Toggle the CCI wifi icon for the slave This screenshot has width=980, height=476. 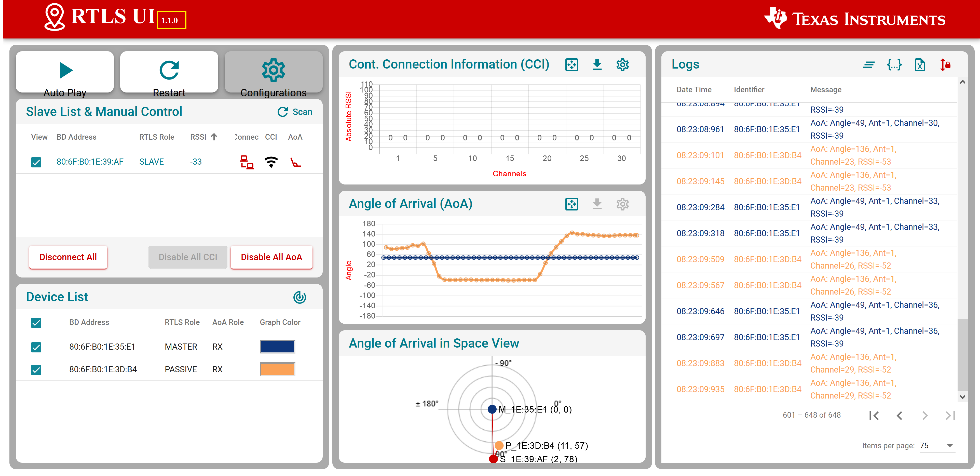coord(271,162)
